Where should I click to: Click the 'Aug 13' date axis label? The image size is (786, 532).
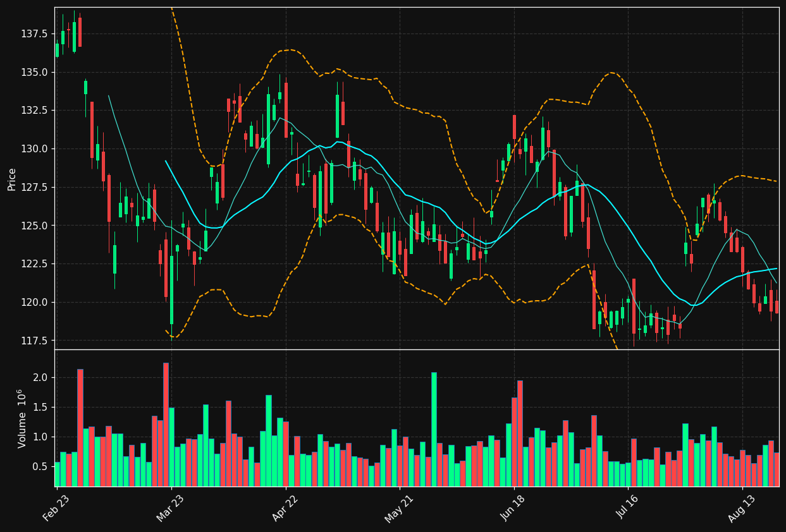tap(741, 507)
